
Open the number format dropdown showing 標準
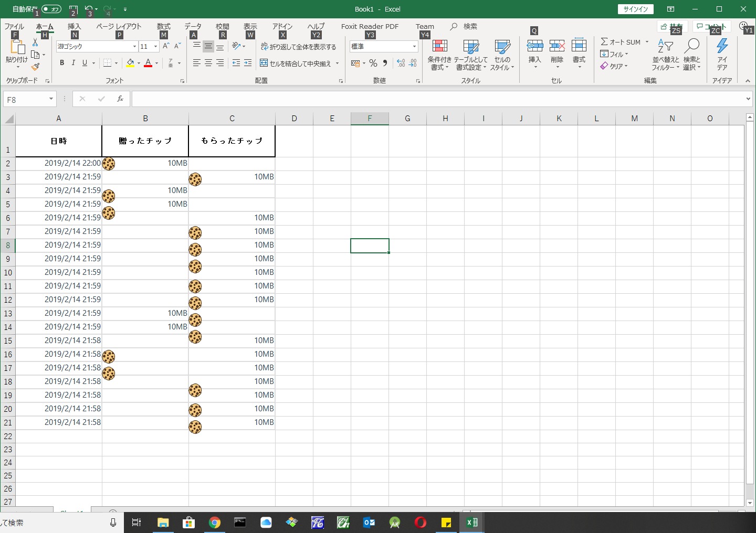[414, 47]
